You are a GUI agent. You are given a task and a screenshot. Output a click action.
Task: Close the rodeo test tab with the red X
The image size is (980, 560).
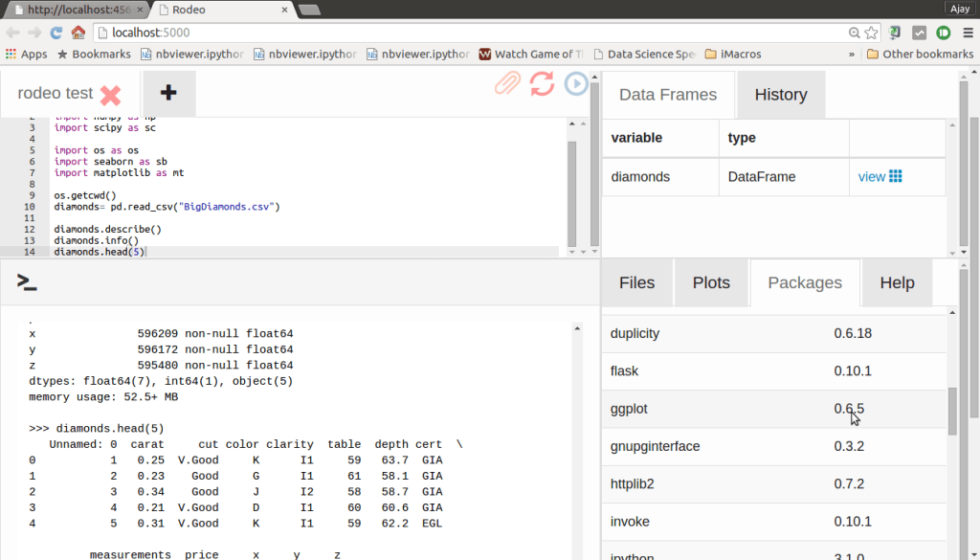click(111, 95)
